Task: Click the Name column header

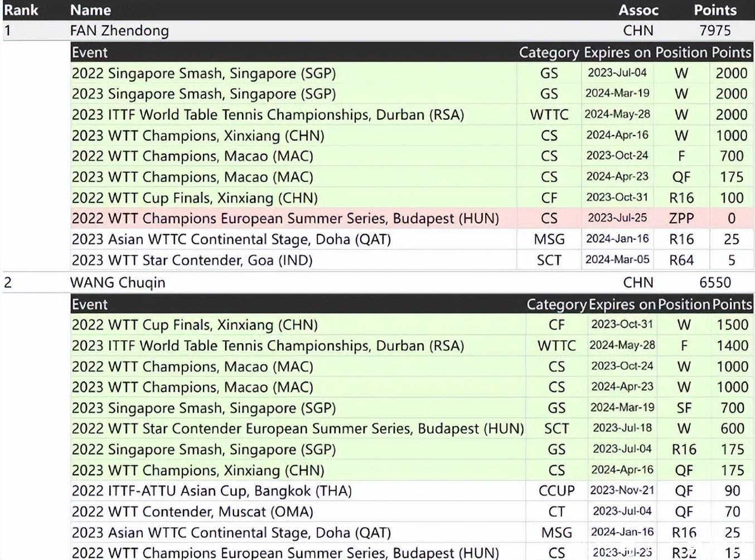Action: click(x=90, y=10)
